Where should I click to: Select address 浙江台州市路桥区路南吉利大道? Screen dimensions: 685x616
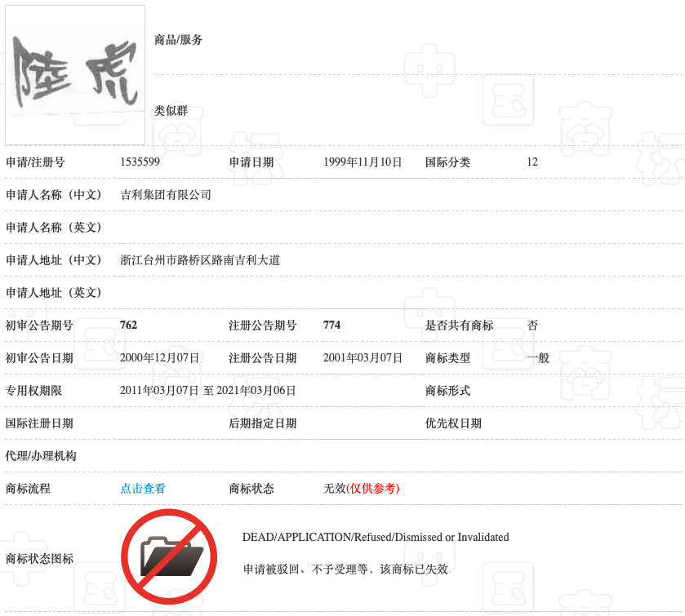200,260
